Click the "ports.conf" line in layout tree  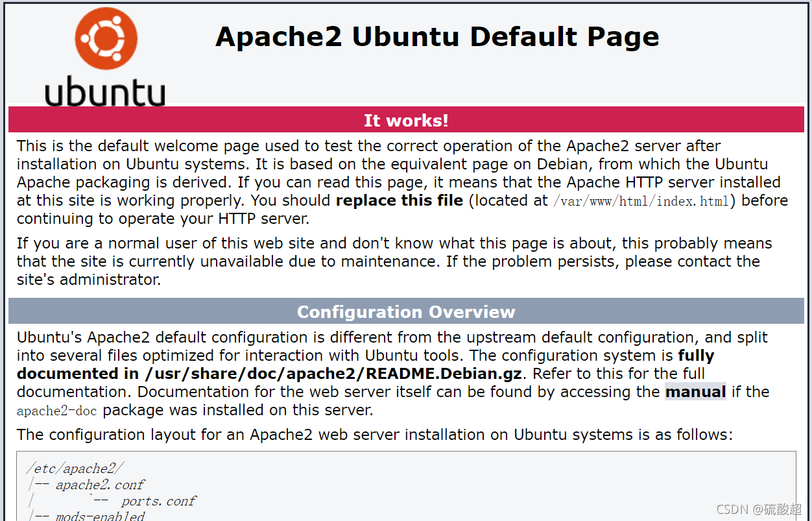[158, 501]
